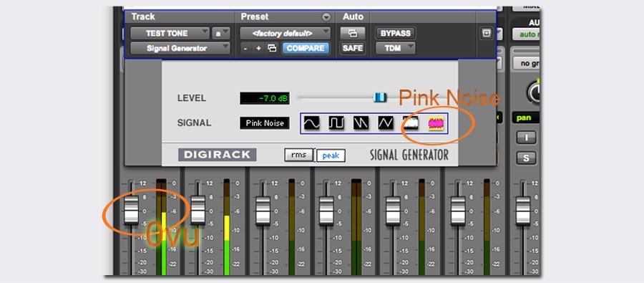Click the Auto header label

pos(353,17)
